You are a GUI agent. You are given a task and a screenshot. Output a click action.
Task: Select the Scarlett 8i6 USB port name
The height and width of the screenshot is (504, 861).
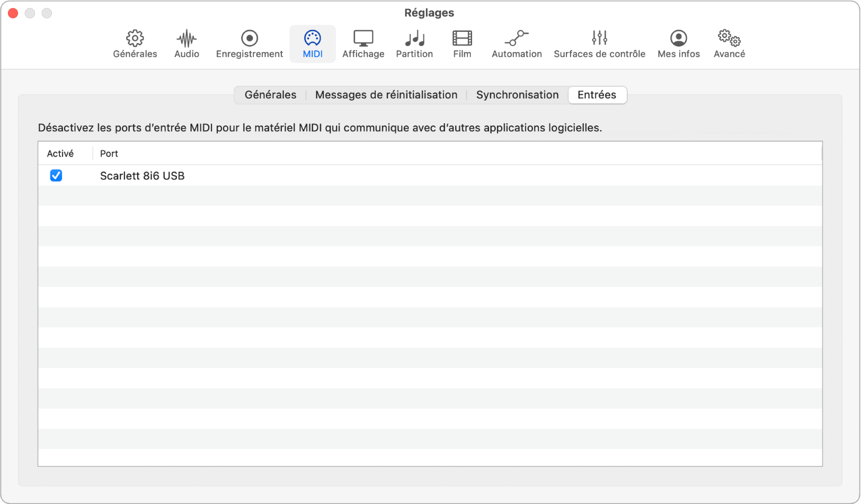pos(142,176)
